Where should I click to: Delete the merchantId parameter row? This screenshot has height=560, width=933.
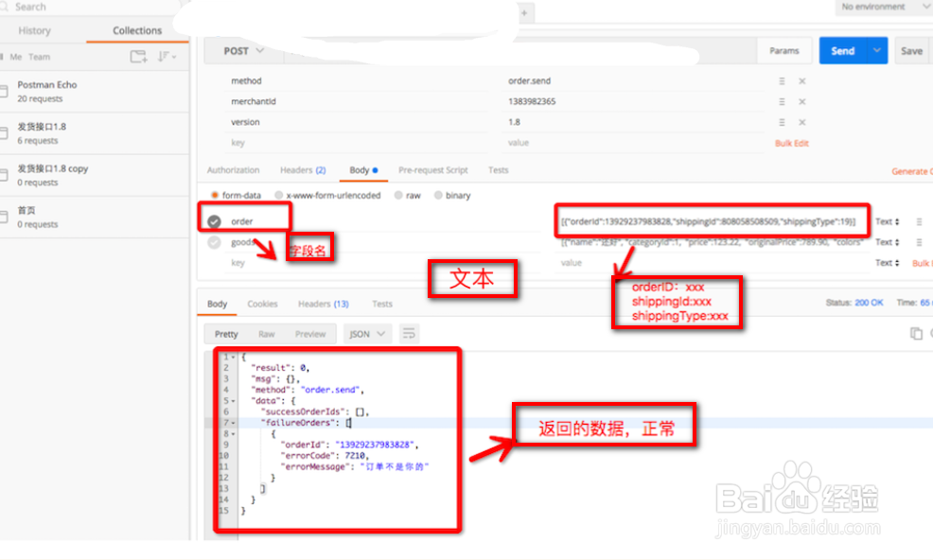(x=802, y=102)
